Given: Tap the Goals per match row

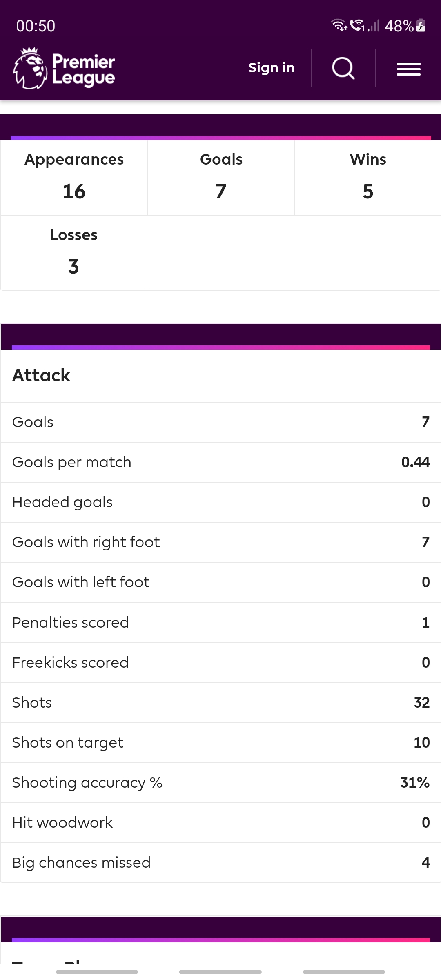Looking at the screenshot, I should 221,462.
